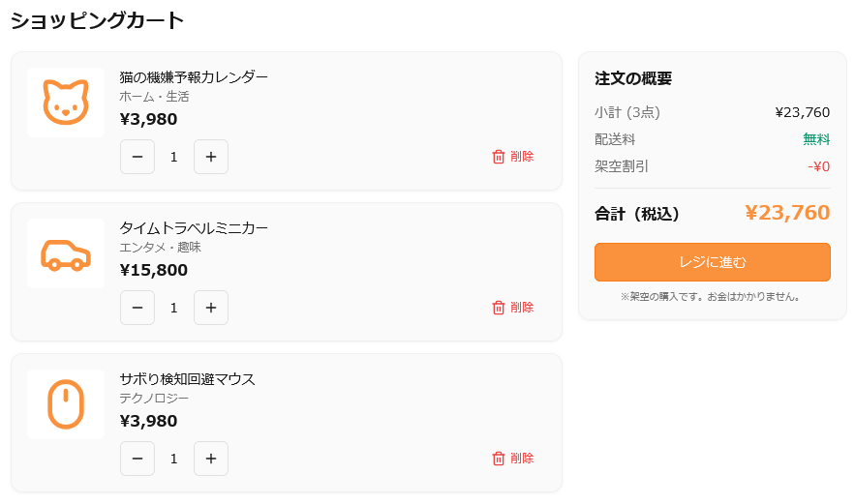The height and width of the screenshot is (504, 855).
Task: Click trash icon for サボり検知回避マウス
Action: [x=499, y=459]
